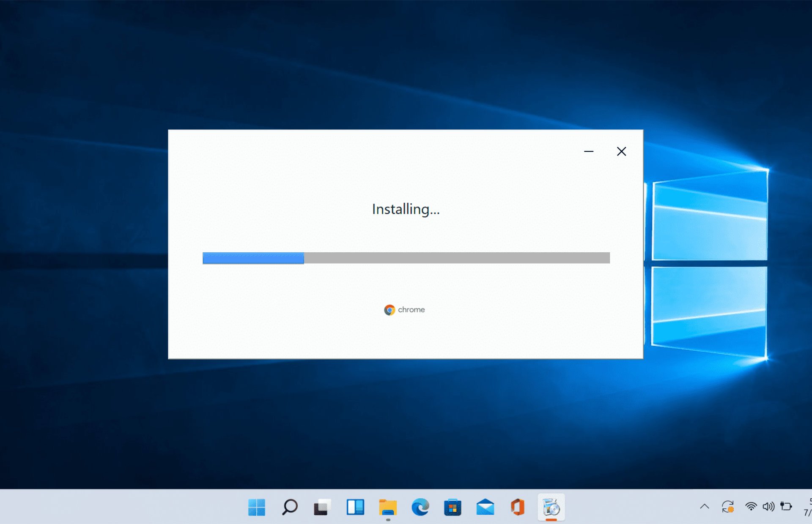Open the clock and date in taskbar
The width and height of the screenshot is (812, 524).
point(807,507)
